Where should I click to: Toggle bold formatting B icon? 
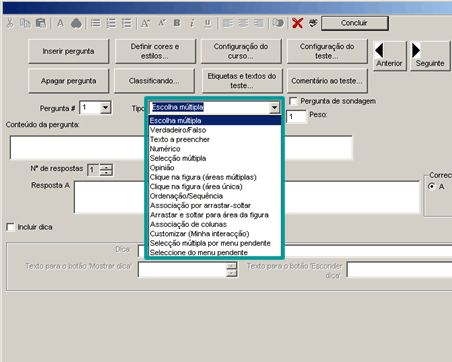coord(177,23)
